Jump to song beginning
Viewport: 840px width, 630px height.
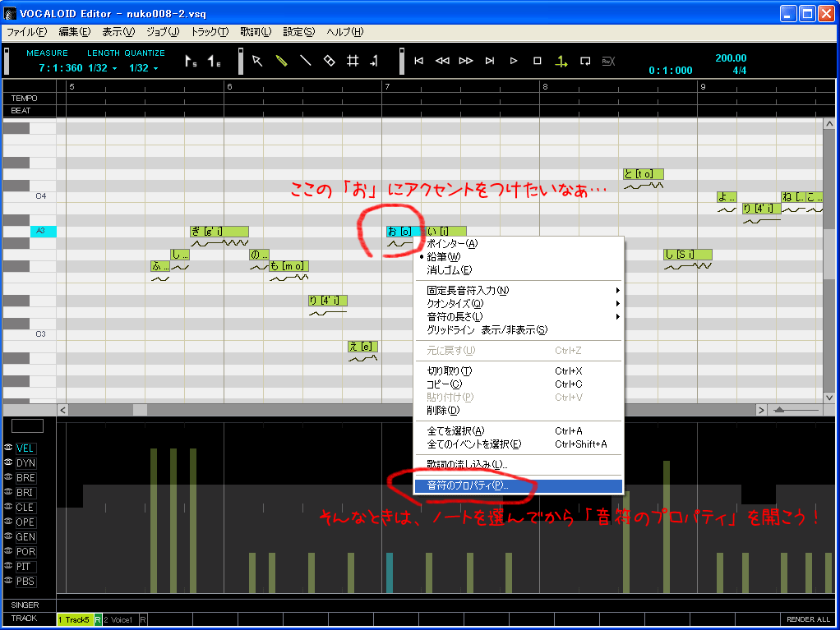coord(419,61)
